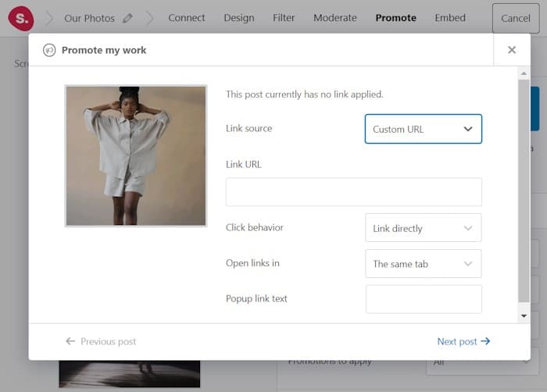The width and height of the screenshot is (547, 392).
Task: Open the Filter tab
Action: pos(284,18)
